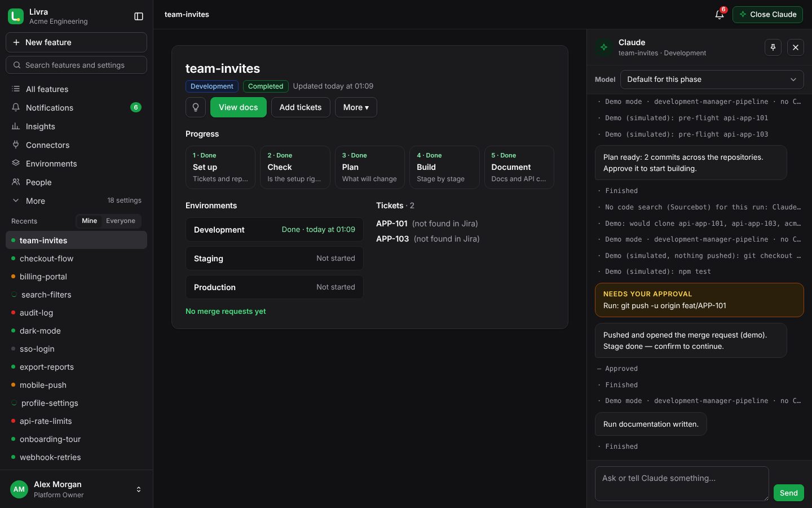This screenshot has height=508, width=812.
Task: Click the Notifications bell icon in the sidebar
Action: tap(16, 108)
